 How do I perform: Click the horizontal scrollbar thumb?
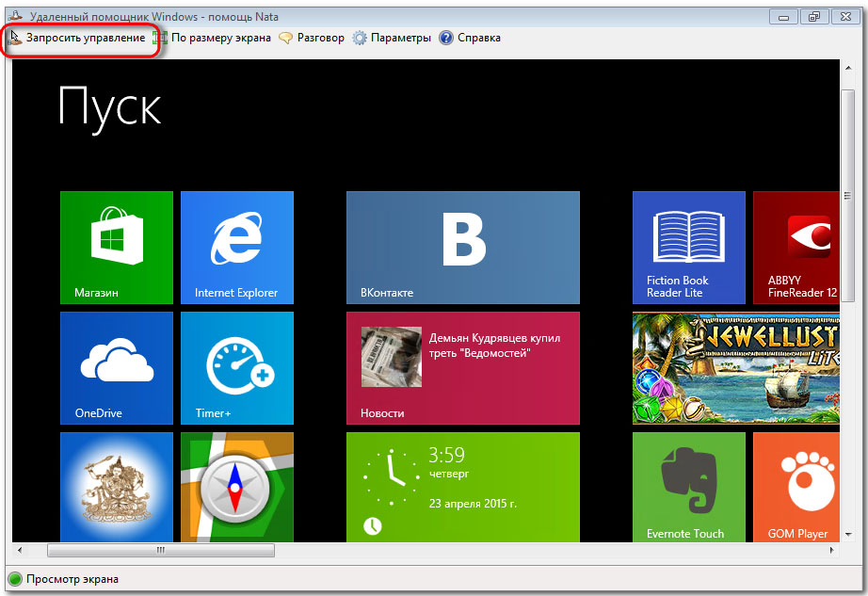click(161, 550)
